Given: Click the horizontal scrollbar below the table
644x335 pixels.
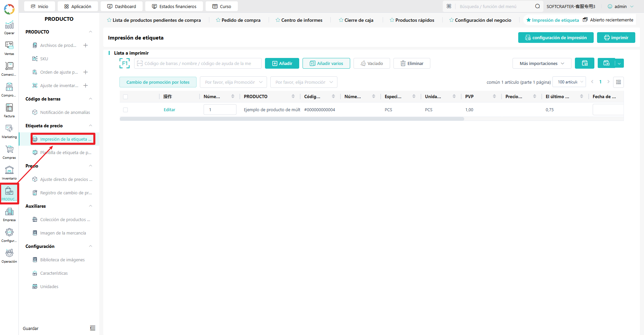Looking at the screenshot, I should (292, 119).
